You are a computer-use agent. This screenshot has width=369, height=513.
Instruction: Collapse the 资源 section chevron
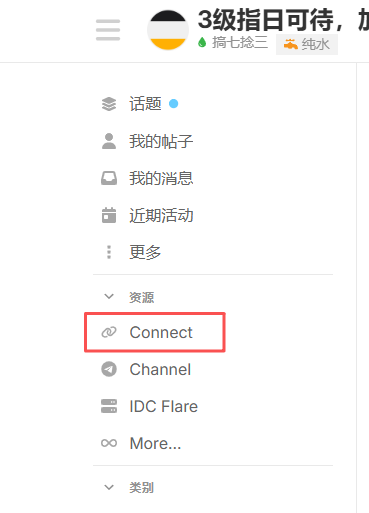click(x=109, y=296)
